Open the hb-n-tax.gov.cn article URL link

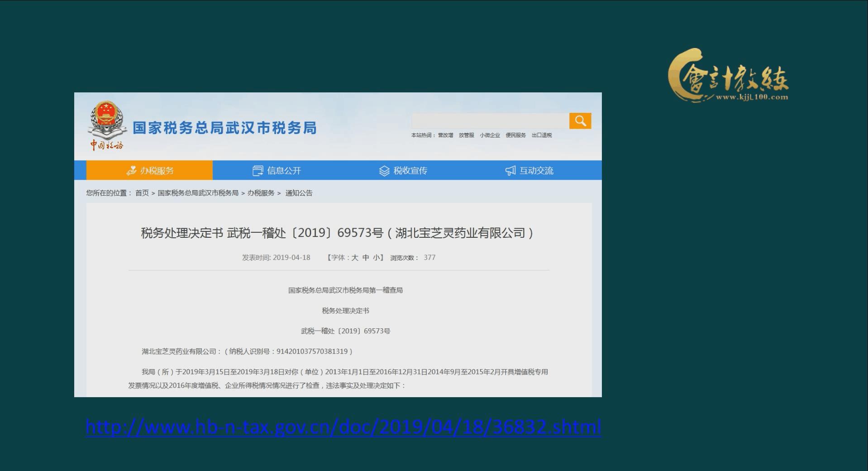tap(343, 426)
